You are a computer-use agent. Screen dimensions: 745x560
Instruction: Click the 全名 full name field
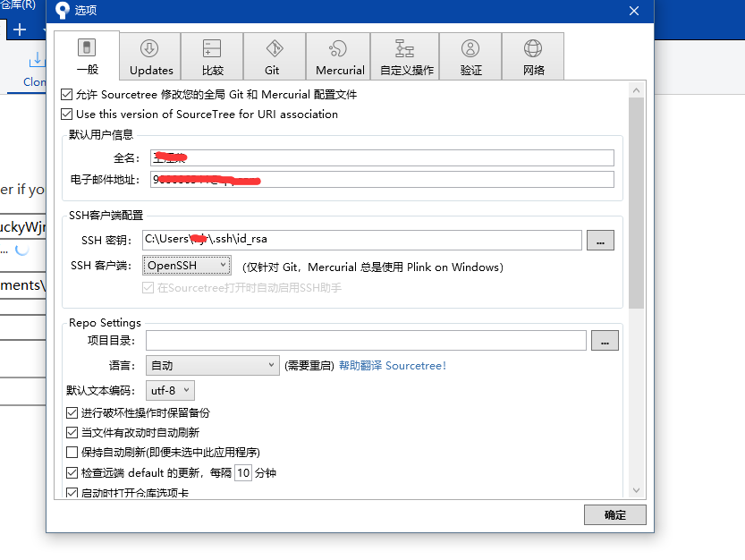click(x=382, y=157)
